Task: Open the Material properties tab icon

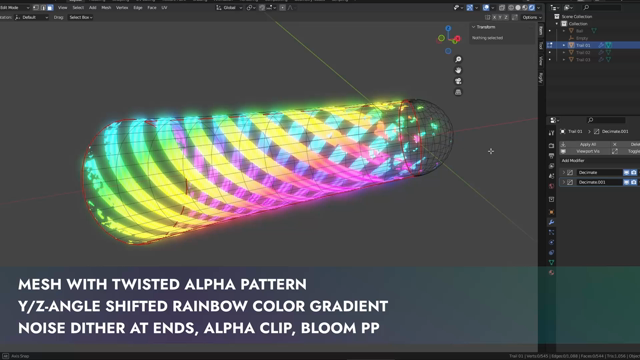Action: click(551, 273)
